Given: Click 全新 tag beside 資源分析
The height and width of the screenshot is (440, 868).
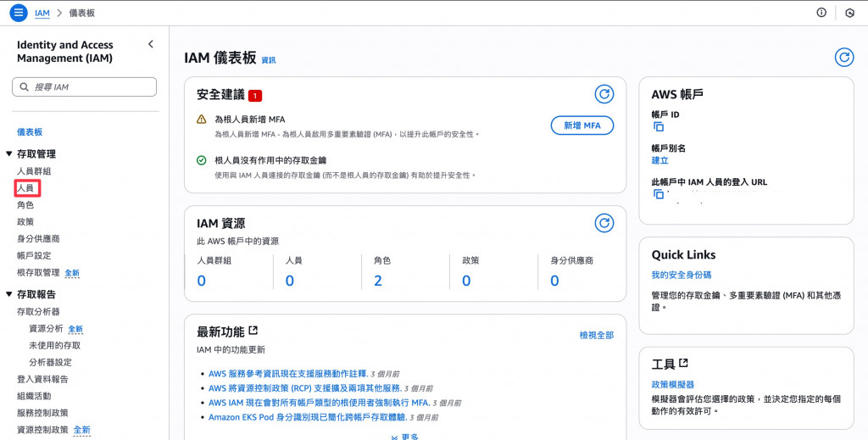Looking at the screenshot, I should tap(75, 329).
